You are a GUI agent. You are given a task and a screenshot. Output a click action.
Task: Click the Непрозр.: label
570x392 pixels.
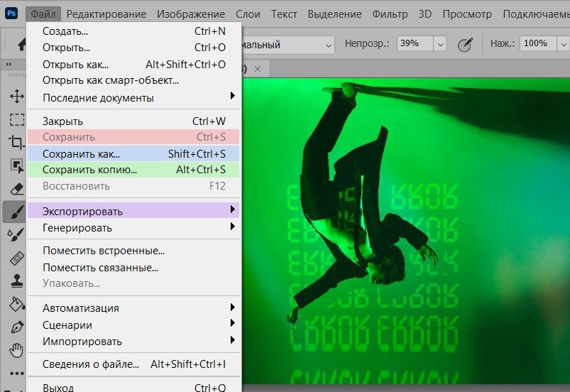[x=367, y=44]
